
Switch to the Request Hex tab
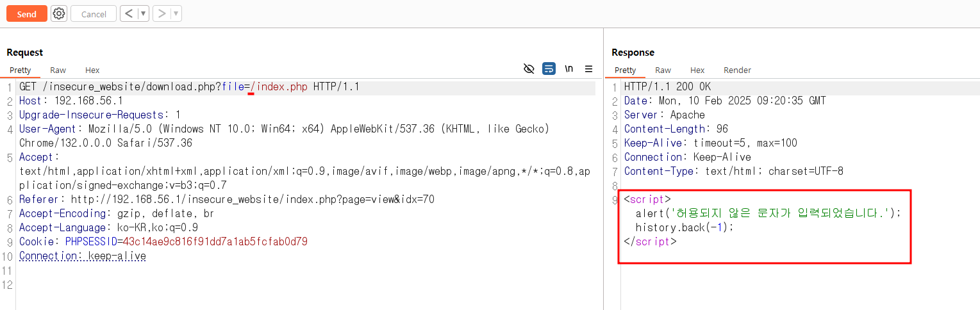(x=92, y=70)
